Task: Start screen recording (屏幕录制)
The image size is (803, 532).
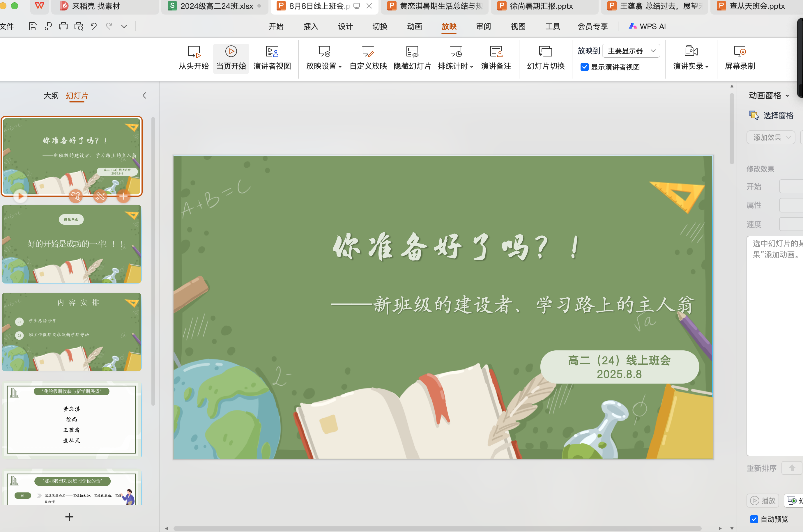Action: (x=740, y=58)
